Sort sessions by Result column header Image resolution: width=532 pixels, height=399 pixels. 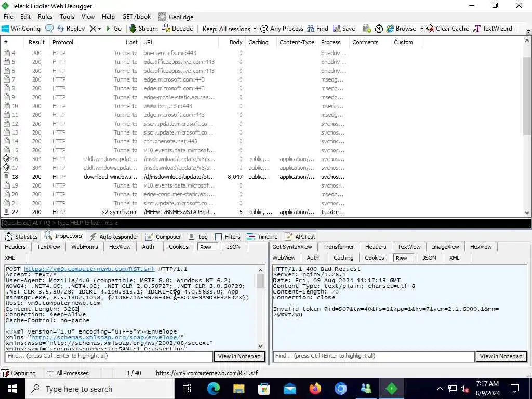pos(37,42)
